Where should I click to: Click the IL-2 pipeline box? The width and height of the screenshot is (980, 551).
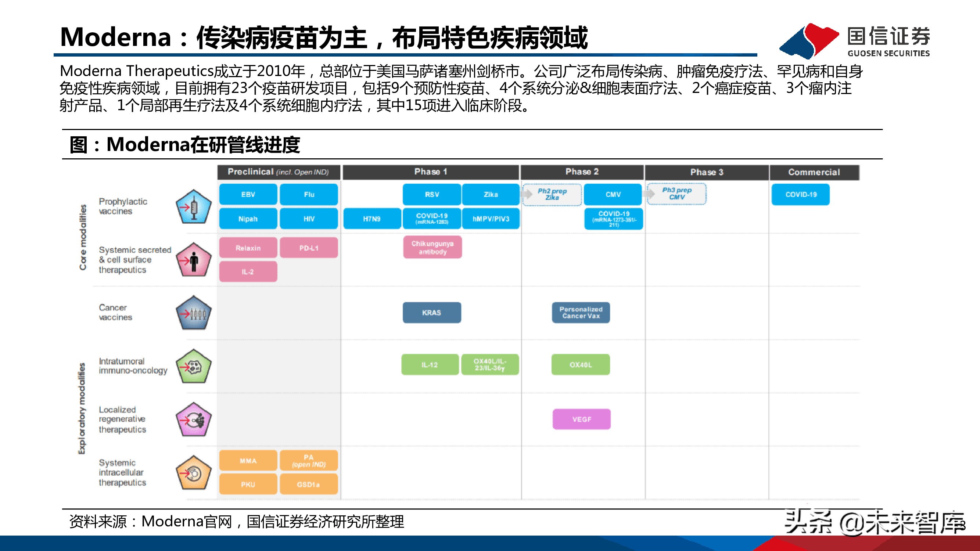pos(248,271)
